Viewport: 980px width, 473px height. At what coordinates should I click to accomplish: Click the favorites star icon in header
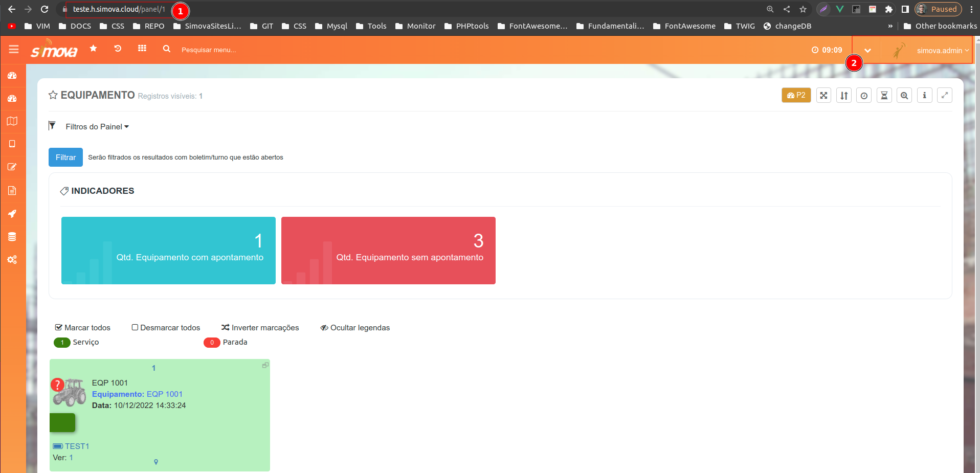click(93, 49)
